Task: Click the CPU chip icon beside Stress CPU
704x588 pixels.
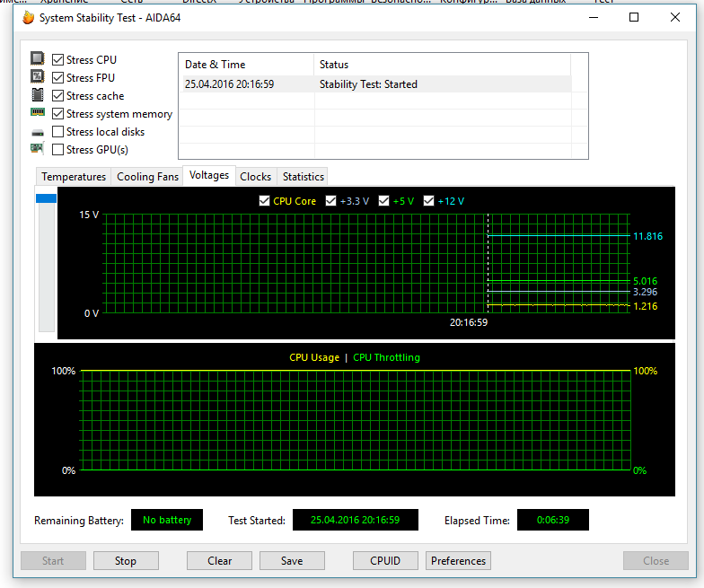Action: coord(38,59)
